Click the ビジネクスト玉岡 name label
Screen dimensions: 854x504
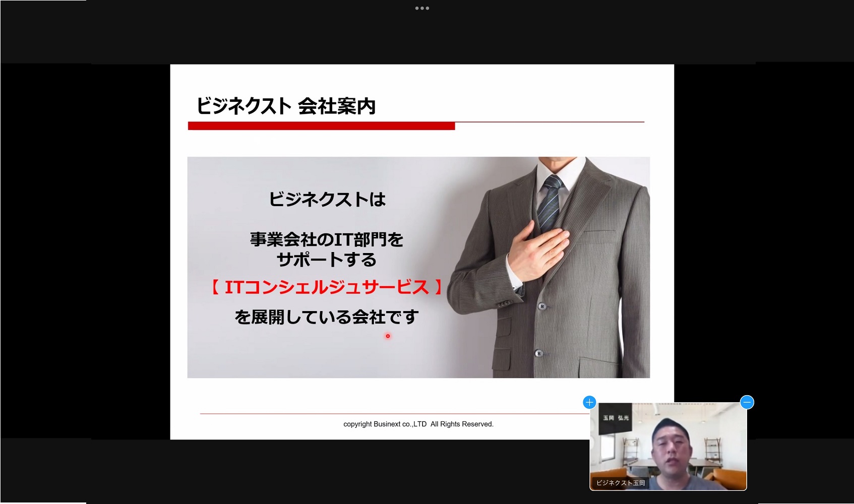point(621,483)
